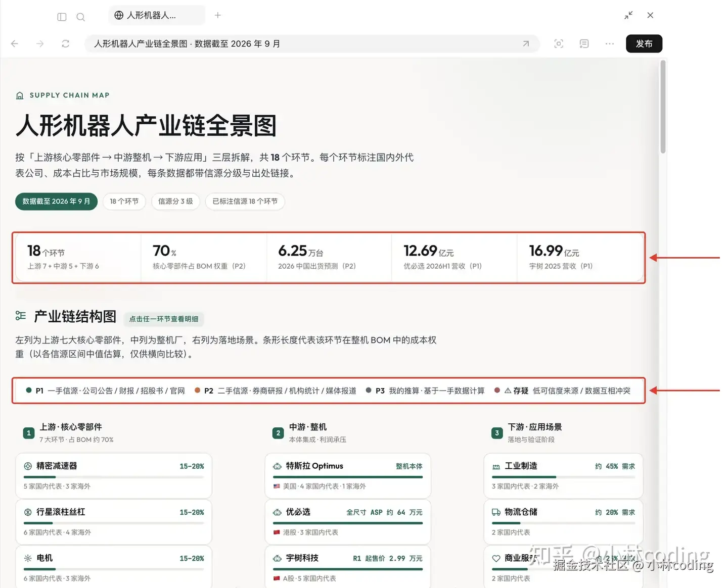Screen dimensions: 728x588
Task: Click the 18 个环节 tag
Action: (x=124, y=201)
